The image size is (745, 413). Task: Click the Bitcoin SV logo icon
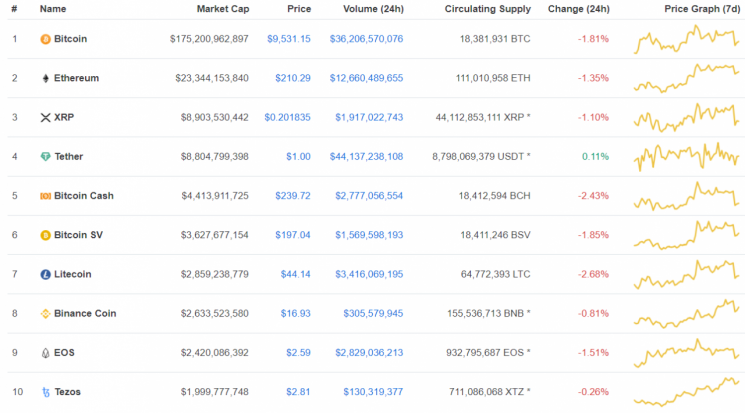45,235
